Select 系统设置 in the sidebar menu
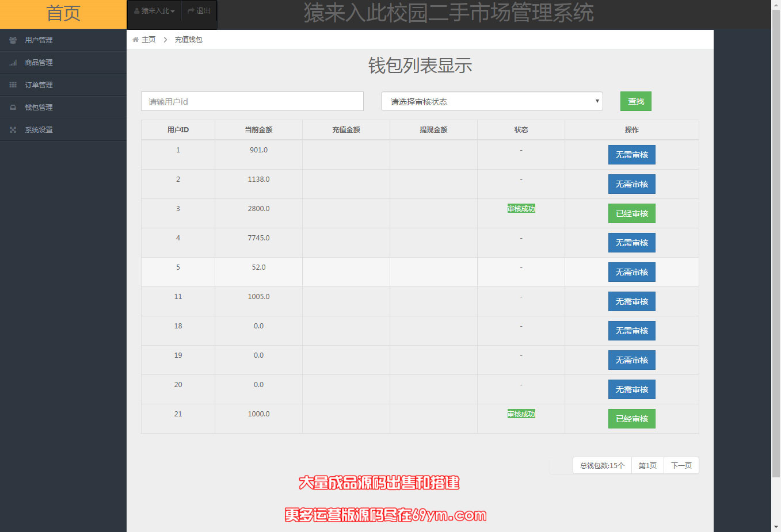Image resolution: width=781 pixels, height=532 pixels. coord(39,130)
